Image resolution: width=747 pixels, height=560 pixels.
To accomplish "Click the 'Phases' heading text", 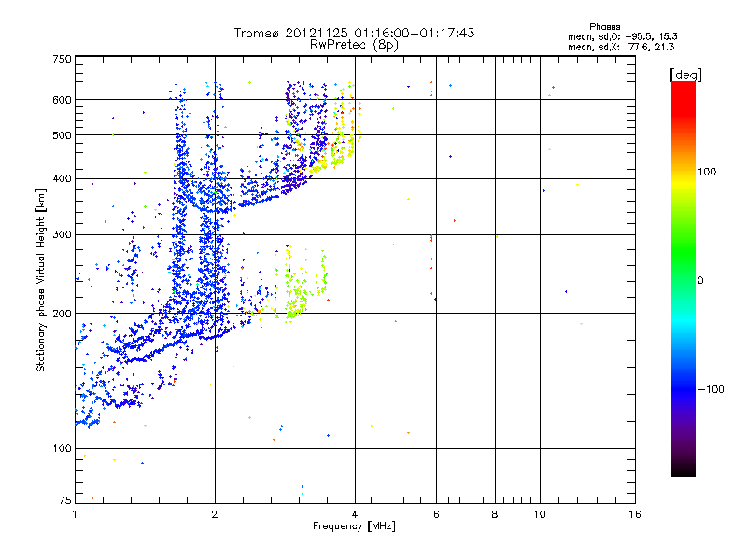I will pos(604,27).
